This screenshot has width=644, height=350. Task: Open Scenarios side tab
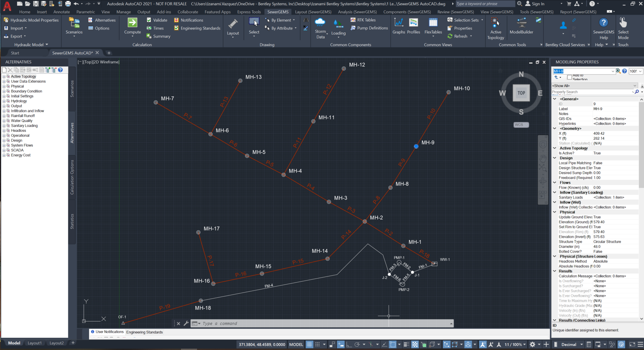point(72,89)
